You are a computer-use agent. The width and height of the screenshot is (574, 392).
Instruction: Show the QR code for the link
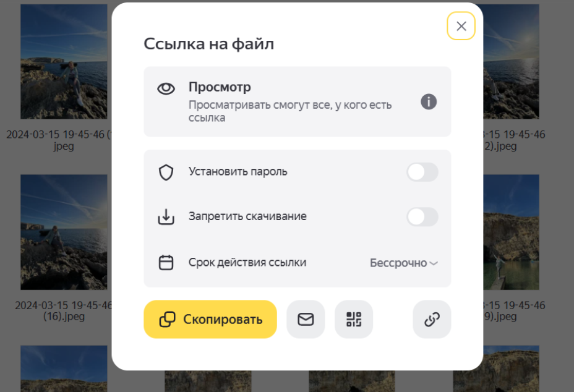pos(354,320)
